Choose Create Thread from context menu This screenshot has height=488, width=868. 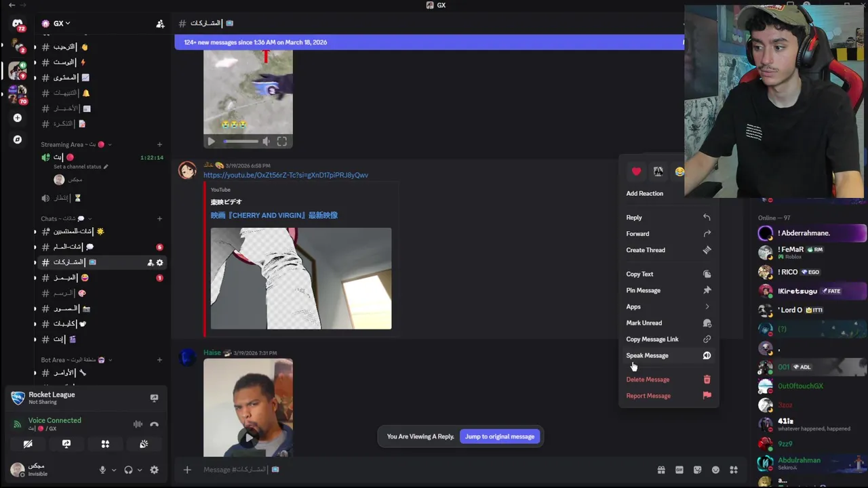(x=669, y=250)
